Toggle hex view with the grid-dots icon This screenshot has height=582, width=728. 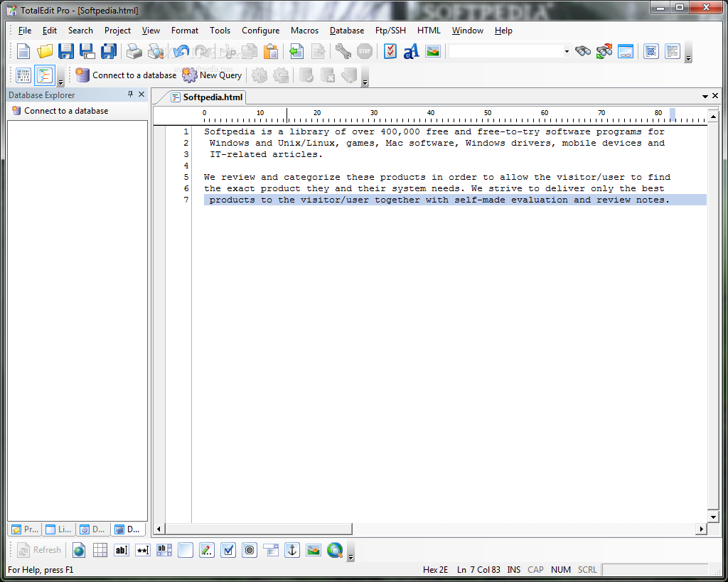tap(23, 75)
